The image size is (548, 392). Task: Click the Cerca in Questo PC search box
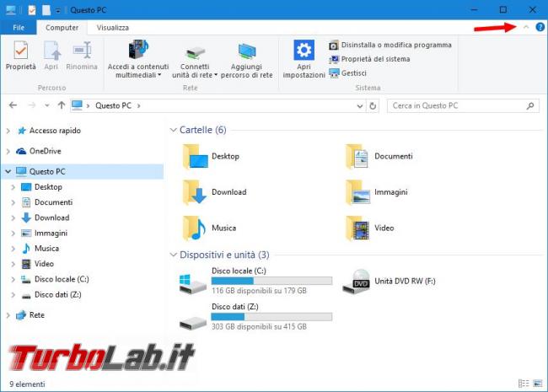(x=463, y=106)
